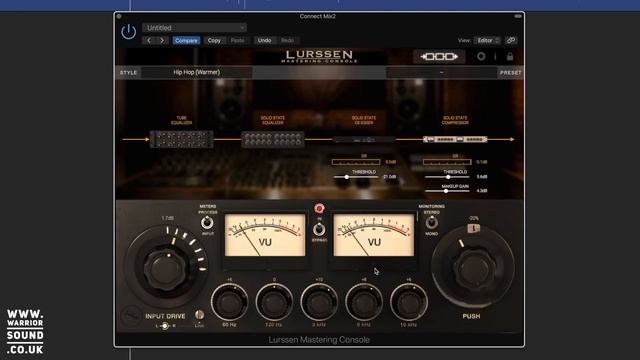Open the Untitled preset dropdown
Screen dimensions: 640x360
pyautogui.click(x=194, y=28)
